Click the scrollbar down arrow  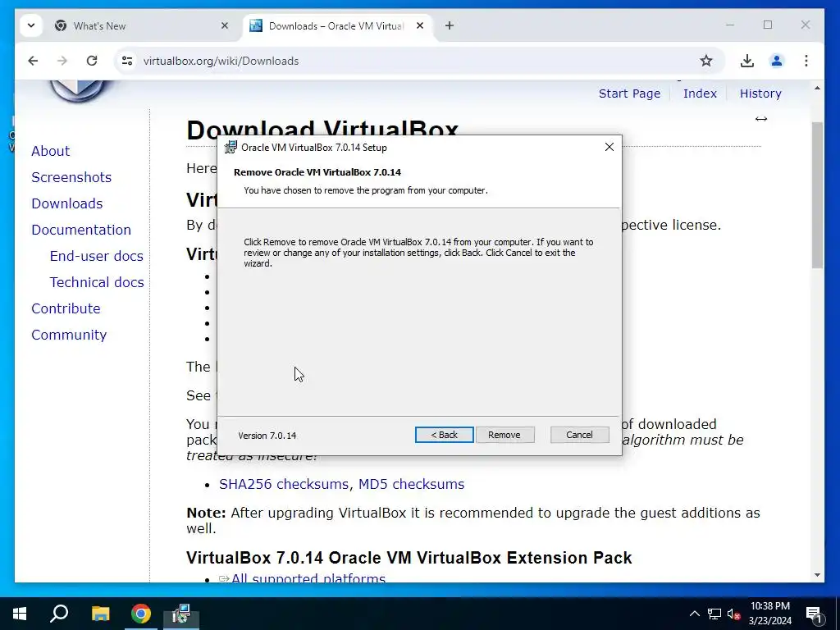pyautogui.click(x=817, y=575)
